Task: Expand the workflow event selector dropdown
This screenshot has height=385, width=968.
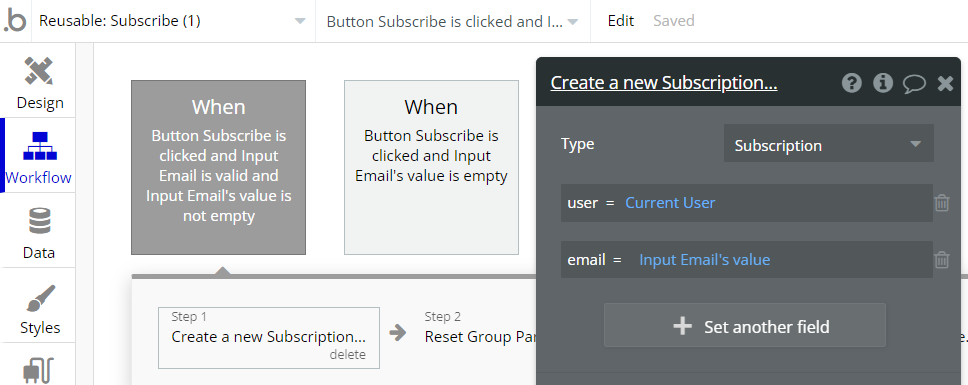Action: [453, 22]
